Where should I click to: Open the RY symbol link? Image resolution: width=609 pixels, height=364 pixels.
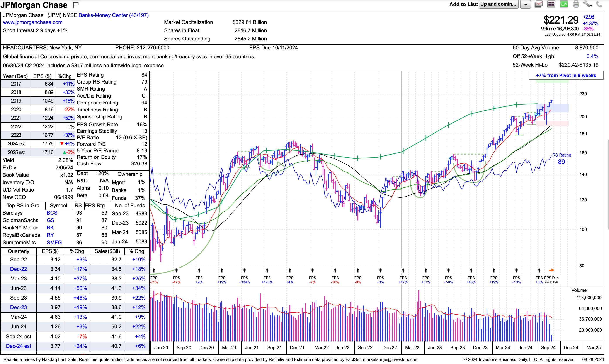click(x=50, y=235)
